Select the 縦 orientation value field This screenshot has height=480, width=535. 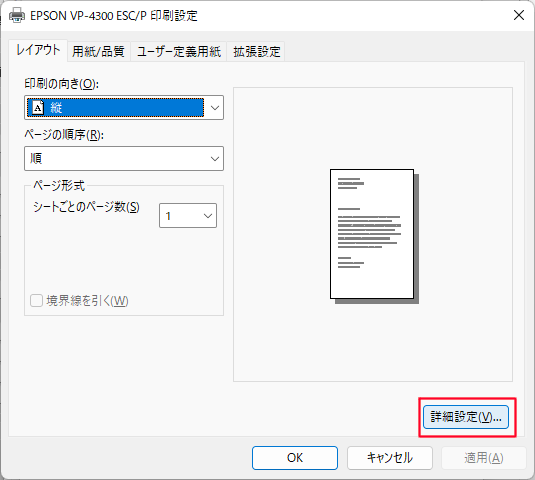coord(115,108)
